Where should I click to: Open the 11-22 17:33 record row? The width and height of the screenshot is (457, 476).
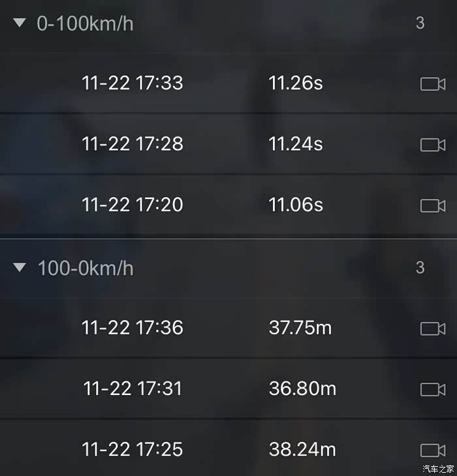click(133, 84)
